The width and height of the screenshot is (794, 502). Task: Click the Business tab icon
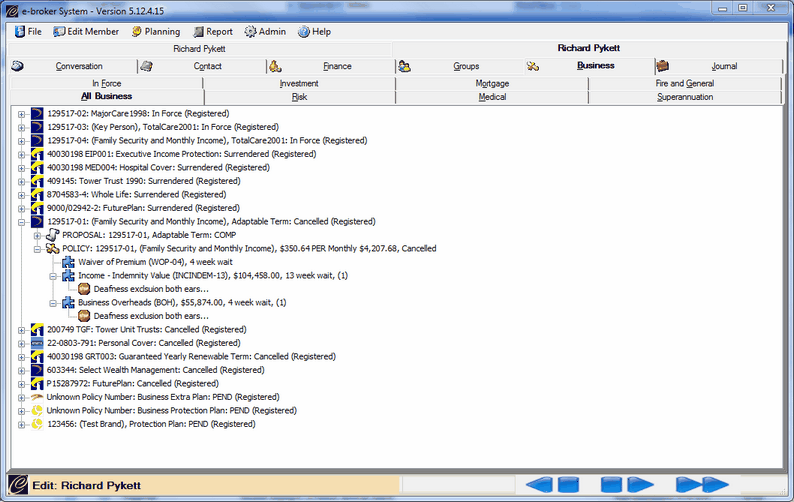click(533, 66)
